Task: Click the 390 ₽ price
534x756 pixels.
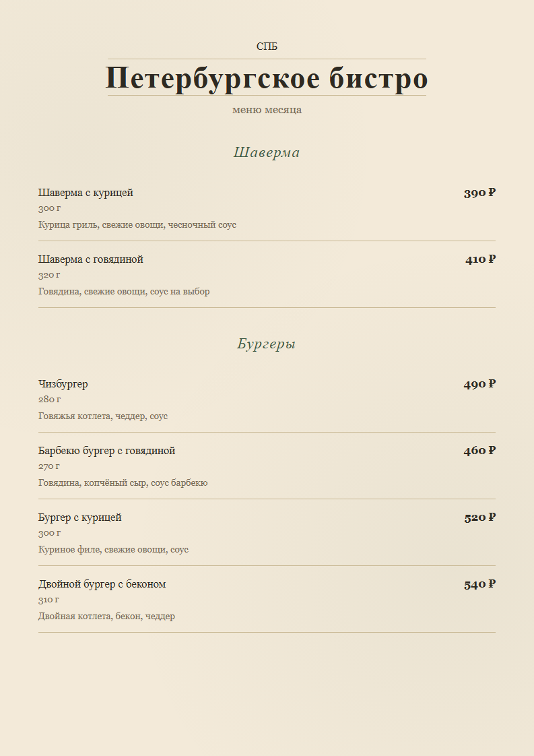Action: tap(479, 193)
